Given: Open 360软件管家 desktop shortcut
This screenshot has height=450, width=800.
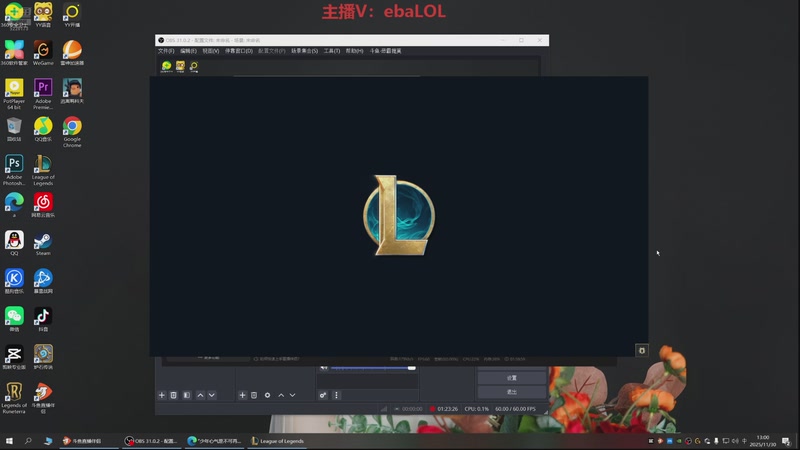Looking at the screenshot, I should click(14, 53).
